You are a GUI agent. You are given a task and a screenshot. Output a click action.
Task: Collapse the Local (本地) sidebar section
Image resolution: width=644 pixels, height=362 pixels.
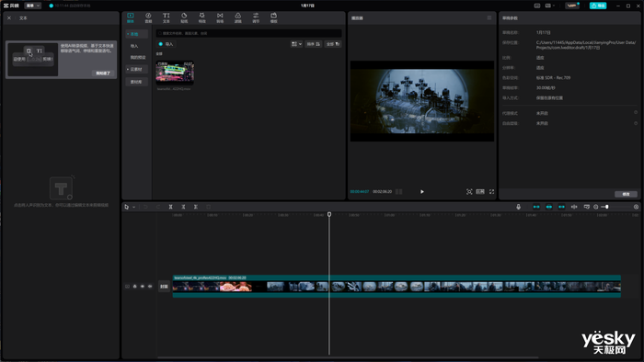136,34
